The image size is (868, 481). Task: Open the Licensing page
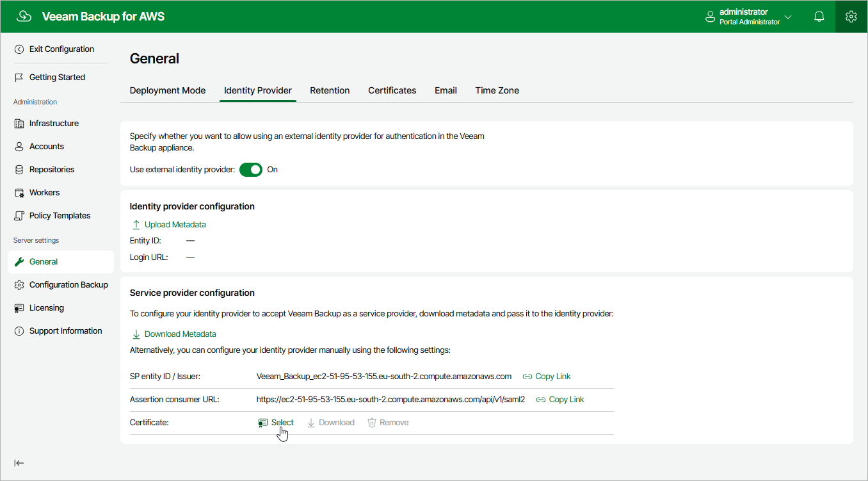pos(47,308)
